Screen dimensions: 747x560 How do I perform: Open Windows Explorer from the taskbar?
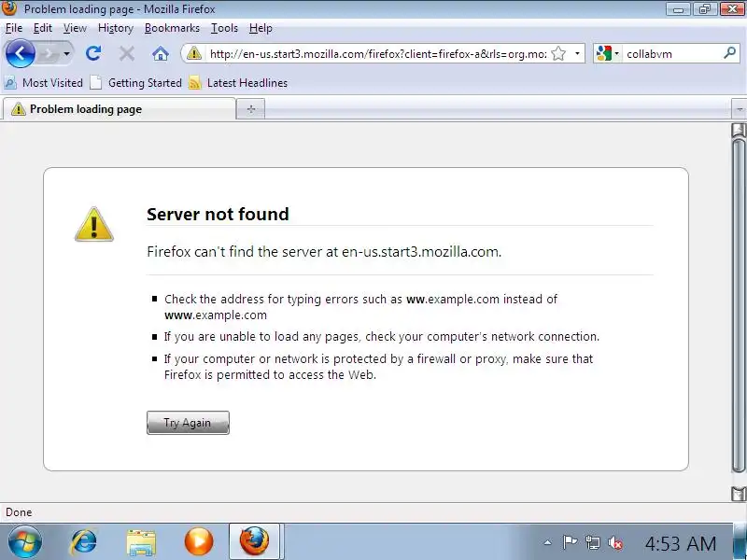tap(141, 542)
